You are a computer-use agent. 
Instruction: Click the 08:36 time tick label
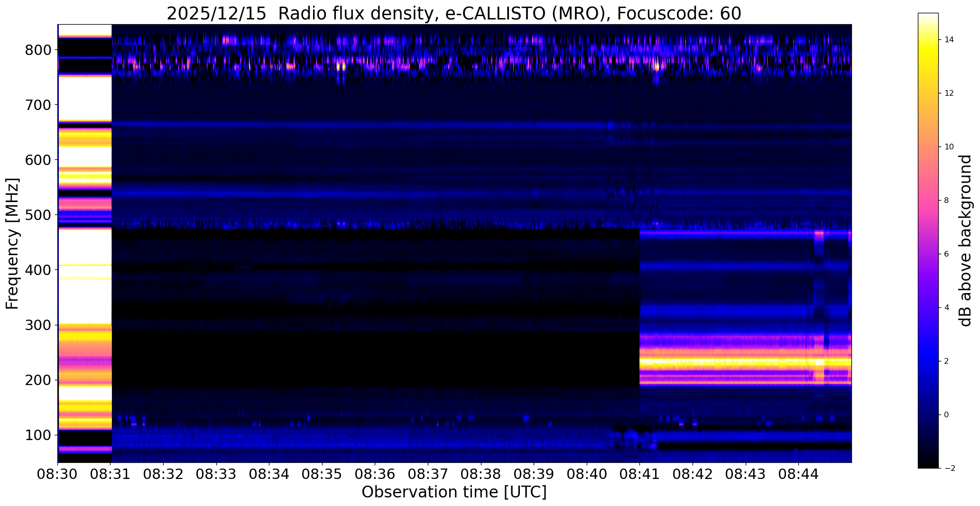(375, 474)
